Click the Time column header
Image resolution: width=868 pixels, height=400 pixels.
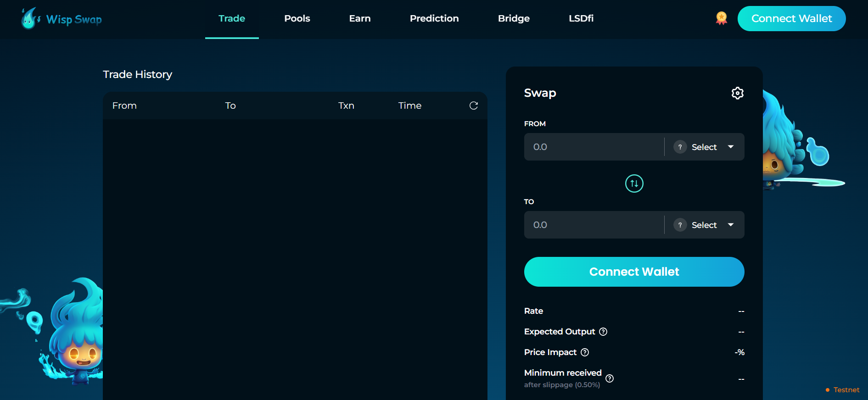(x=410, y=106)
